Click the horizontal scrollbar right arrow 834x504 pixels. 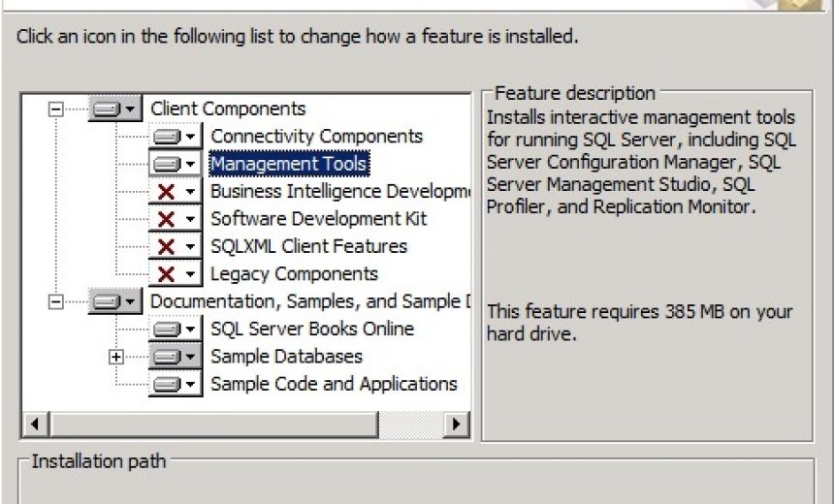pyautogui.click(x=456, y=425)
